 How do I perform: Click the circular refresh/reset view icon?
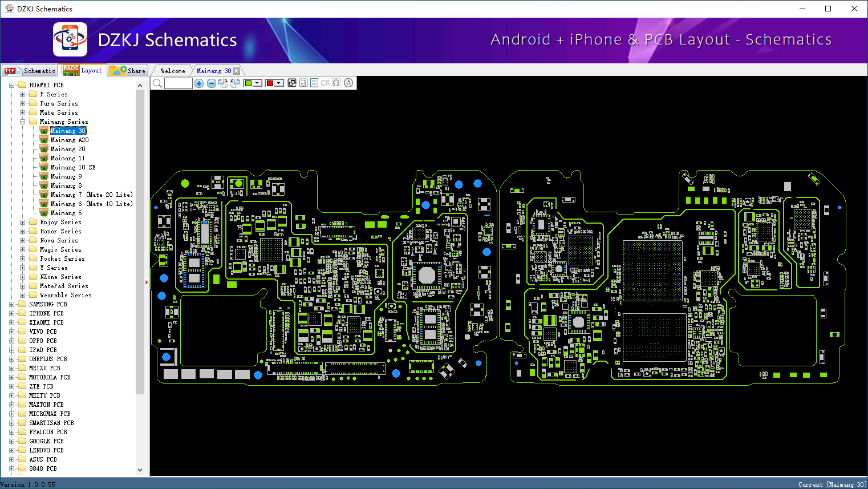click(x=348, y=83)
